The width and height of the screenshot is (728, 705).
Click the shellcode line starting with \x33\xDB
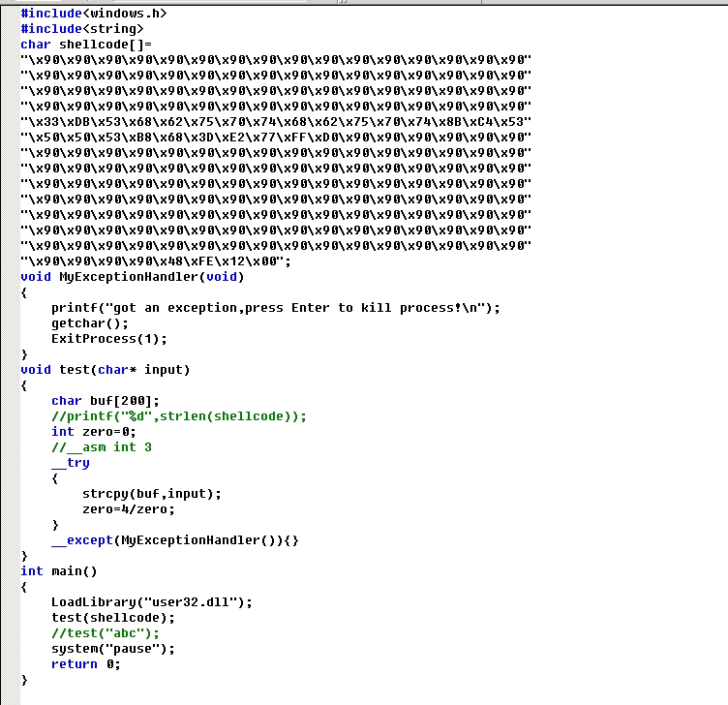click(x=276, y=122)
